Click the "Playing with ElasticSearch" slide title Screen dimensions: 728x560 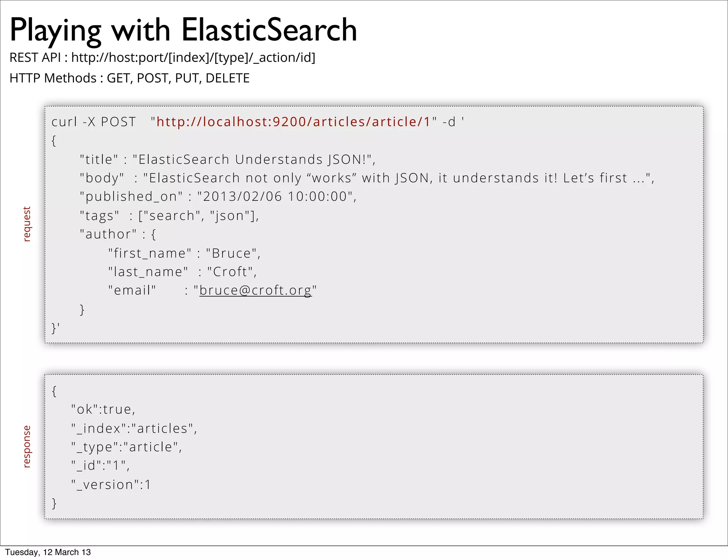183,31
